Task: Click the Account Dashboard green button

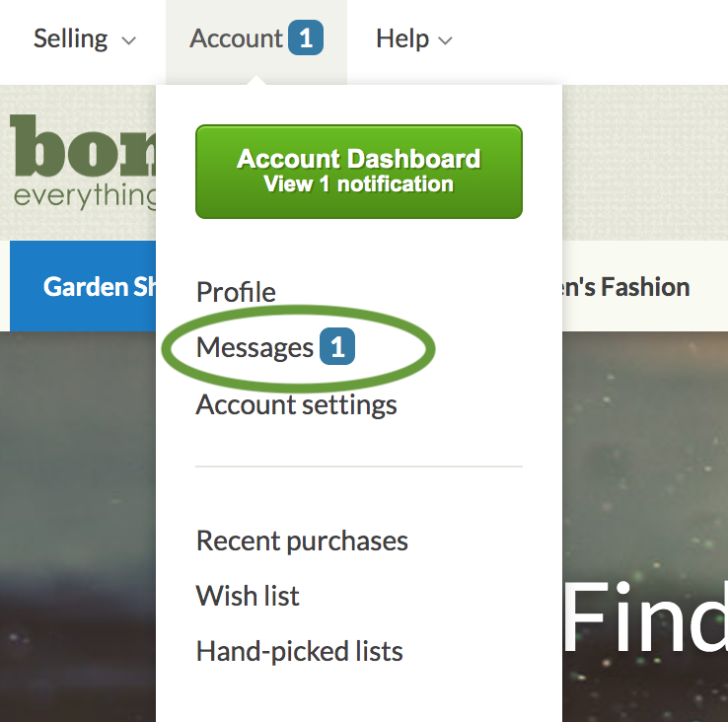Action: 359,172
